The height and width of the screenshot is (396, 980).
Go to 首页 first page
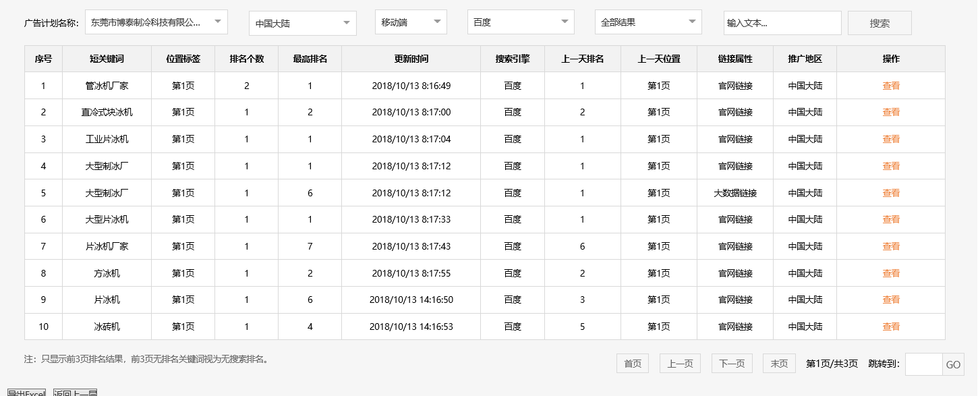[x=632, y=363]
